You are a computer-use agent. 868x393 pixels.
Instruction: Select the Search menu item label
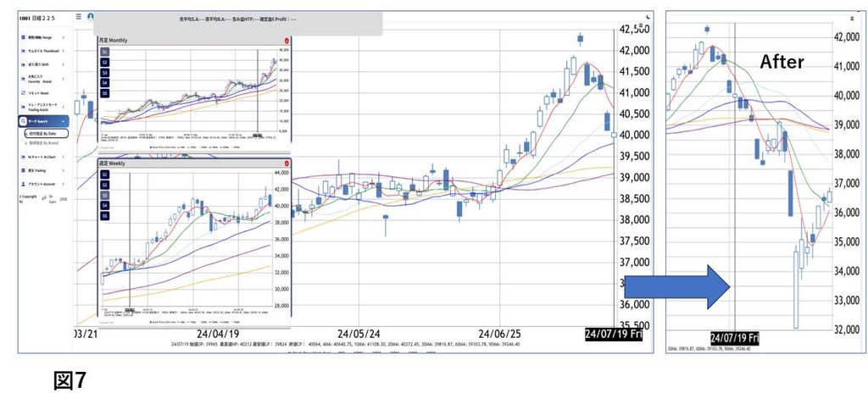[x=37, y=122]
